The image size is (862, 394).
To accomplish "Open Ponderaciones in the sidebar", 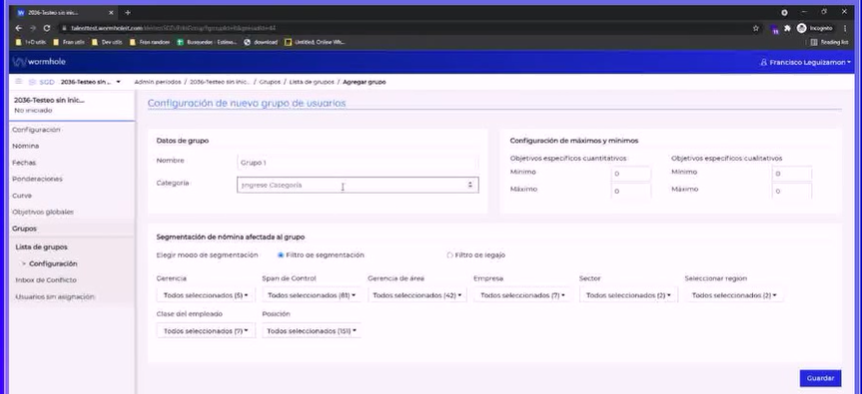I will 37,179.
